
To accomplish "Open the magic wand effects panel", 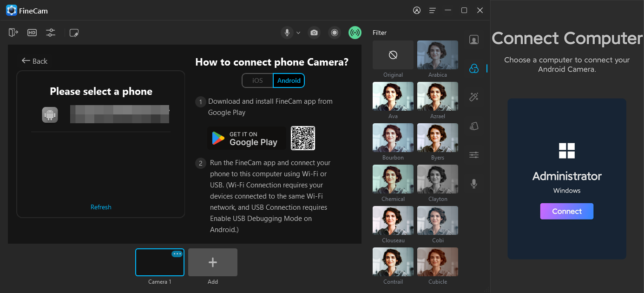I will coord(474,97).
